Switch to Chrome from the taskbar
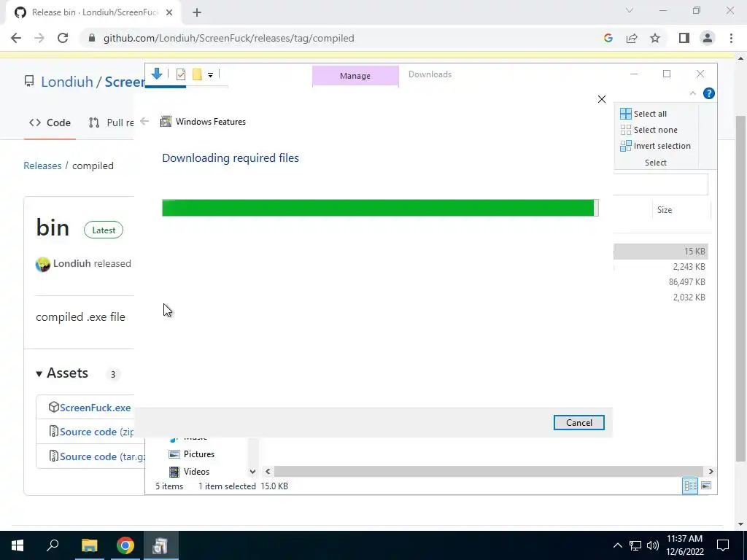The image size is (747, 560). [125, 545]
